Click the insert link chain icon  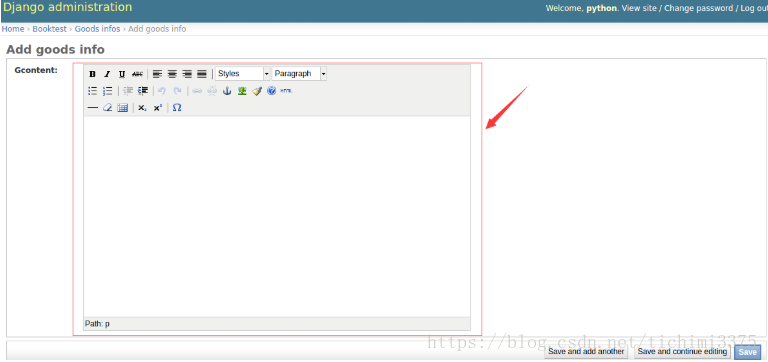click(x=197, y=91)
